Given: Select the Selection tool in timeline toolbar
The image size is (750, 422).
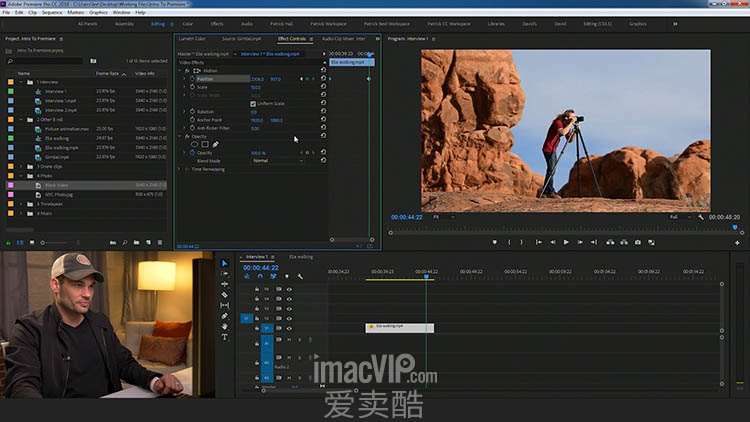Looking at the screenshot, I should 224,263.
